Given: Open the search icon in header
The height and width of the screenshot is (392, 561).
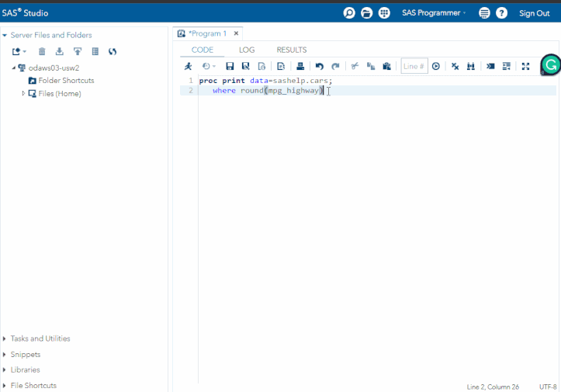Looking at the screenshot, I should (x=349, y=13).
